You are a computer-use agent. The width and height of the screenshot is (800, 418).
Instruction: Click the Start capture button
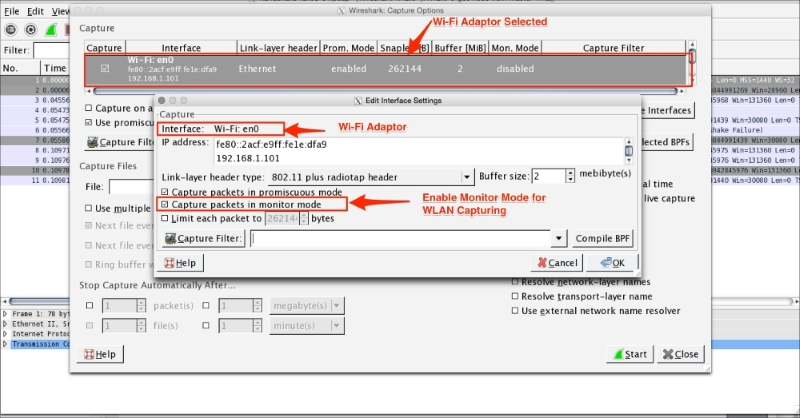pos(630,354)
